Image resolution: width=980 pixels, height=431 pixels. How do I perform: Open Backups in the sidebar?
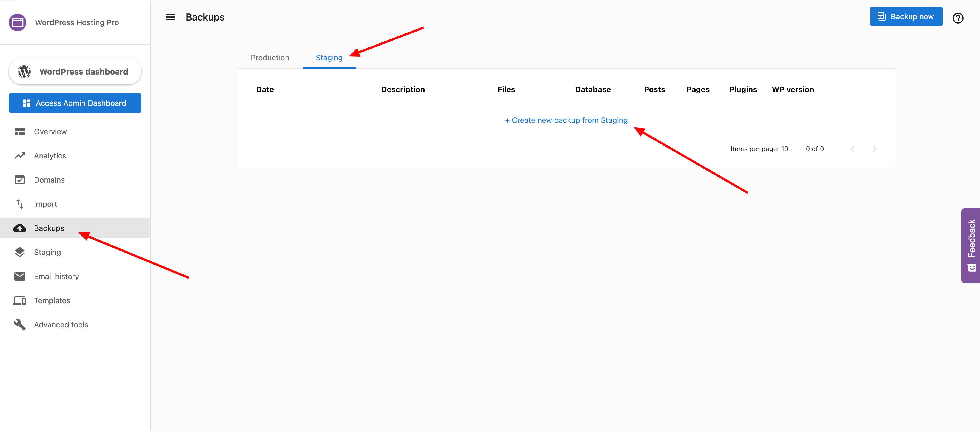click(x=75, y=228)
